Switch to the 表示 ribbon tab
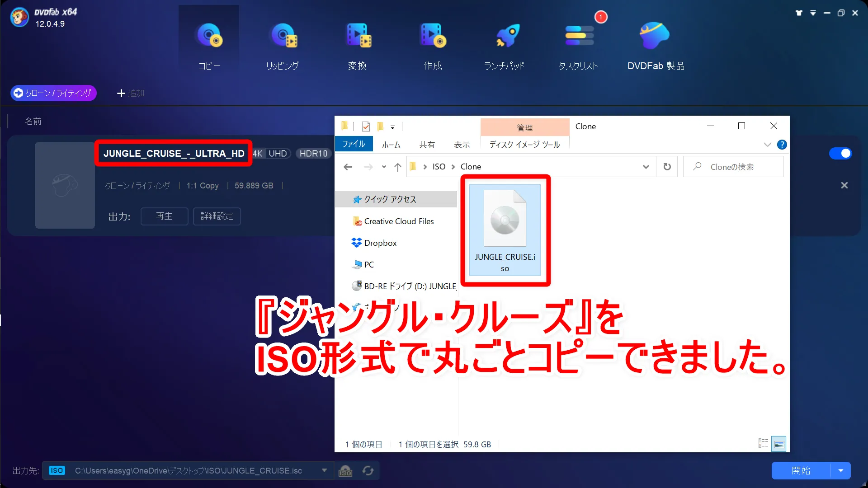The width and height of the screenshot is (868, 488). 462,145
